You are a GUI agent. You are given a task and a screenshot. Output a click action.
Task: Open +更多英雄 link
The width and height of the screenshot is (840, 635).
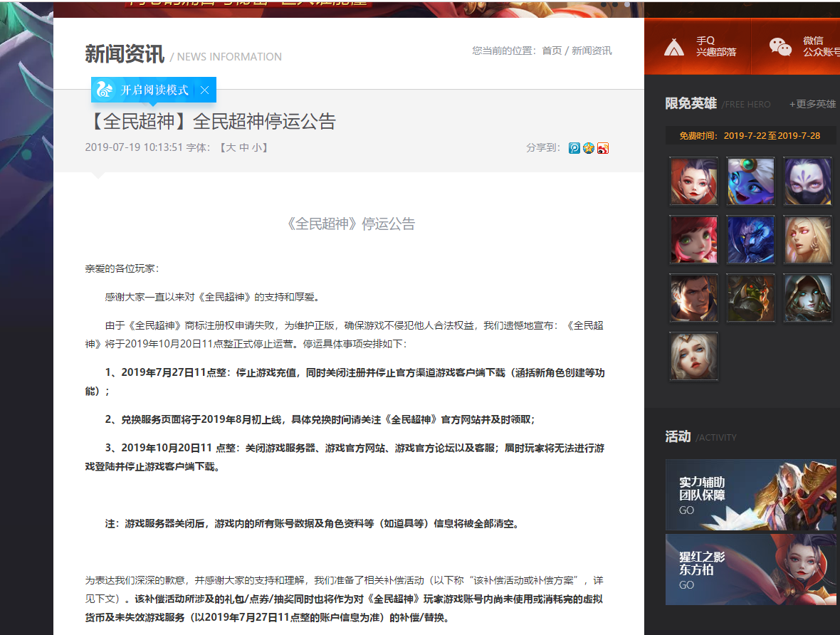(812, 104)
